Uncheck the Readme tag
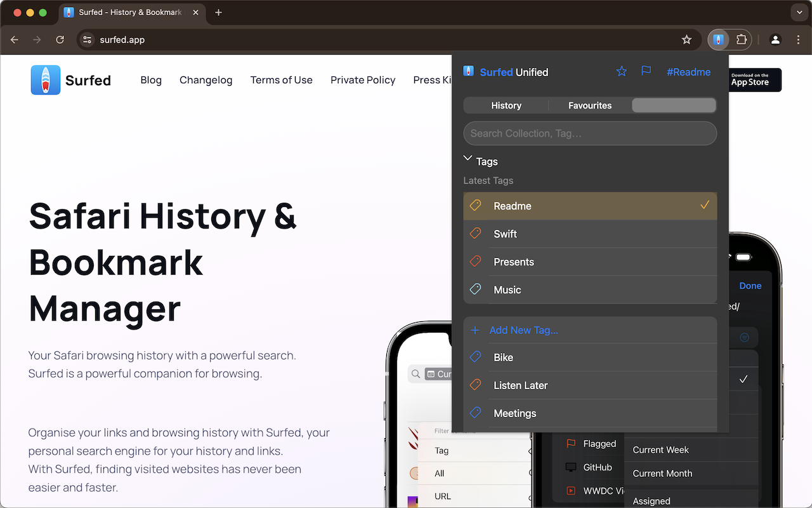This screenshot has height=508, width=812. 590,206
